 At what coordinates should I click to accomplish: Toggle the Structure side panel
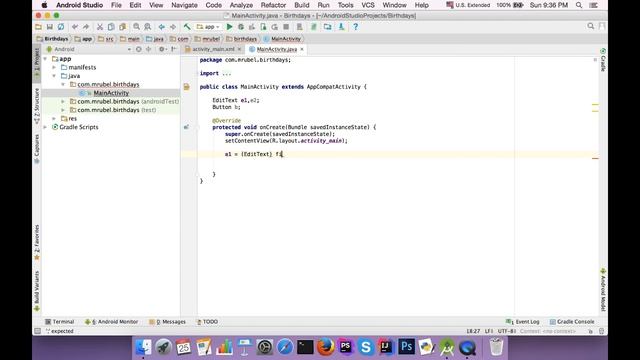tap(37, 106)
